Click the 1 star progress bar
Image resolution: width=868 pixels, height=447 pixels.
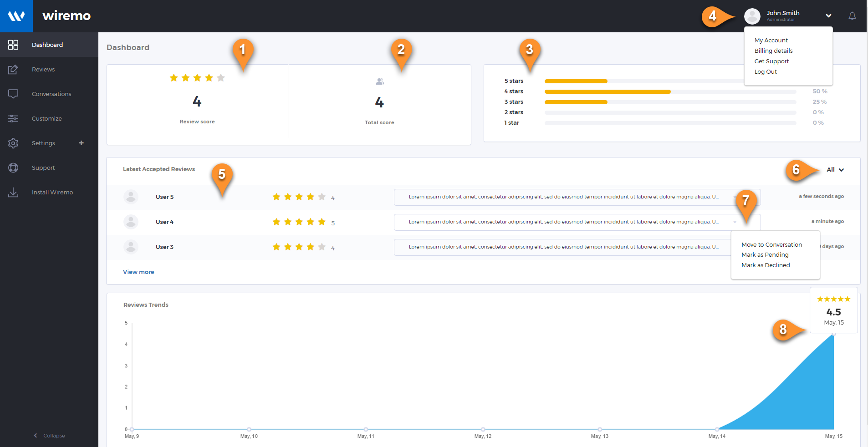click(670, 123)
